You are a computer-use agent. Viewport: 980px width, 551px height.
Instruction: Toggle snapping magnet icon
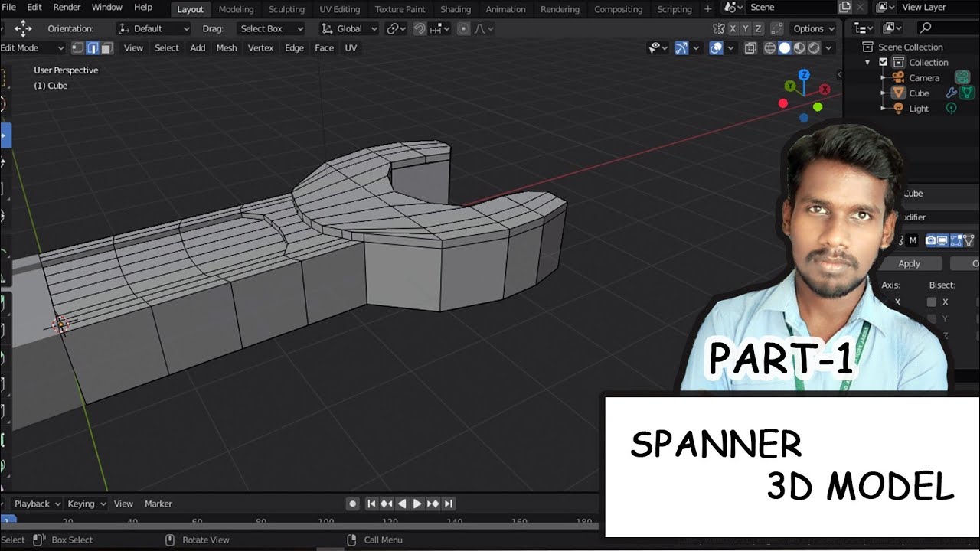pyautogui.click(x=420, y=28)
